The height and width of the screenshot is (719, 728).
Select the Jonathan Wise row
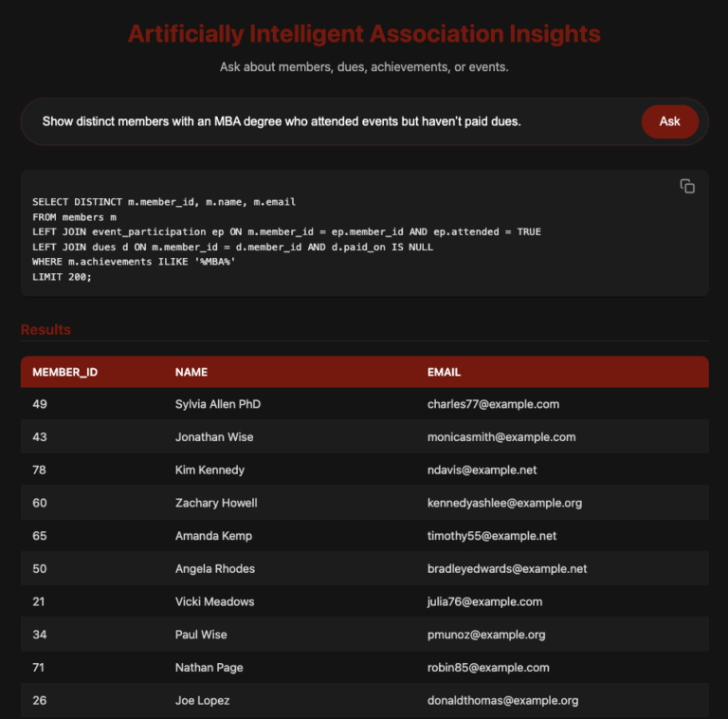[214, 437]
